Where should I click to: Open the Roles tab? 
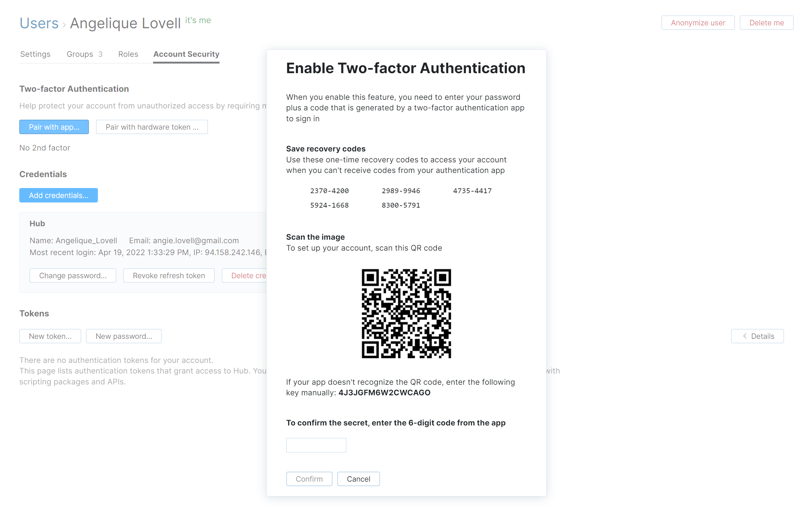[x=128, y=54]
